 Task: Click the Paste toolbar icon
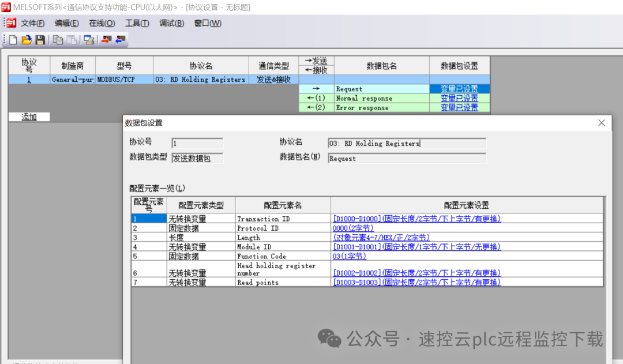[x=72, y=40]
